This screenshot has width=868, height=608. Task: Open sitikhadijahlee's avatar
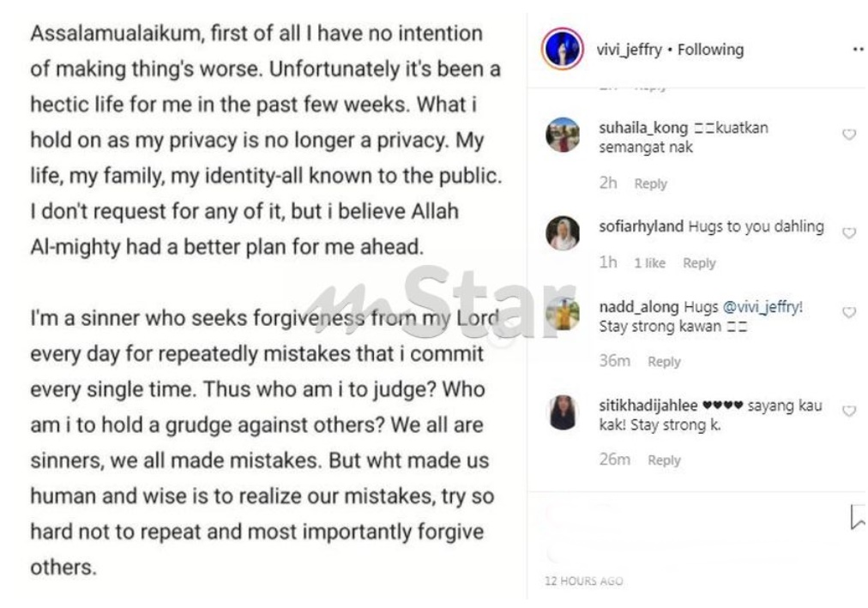coord(563,412)
